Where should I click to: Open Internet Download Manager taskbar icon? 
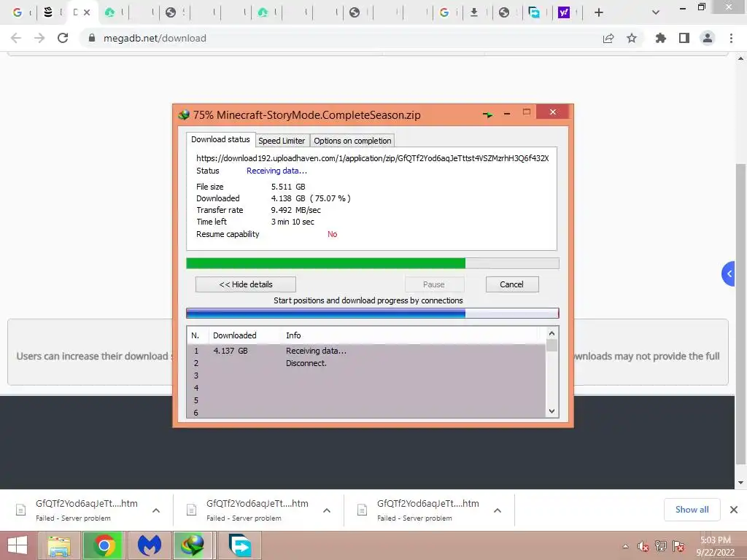click(x=193, y=545)
